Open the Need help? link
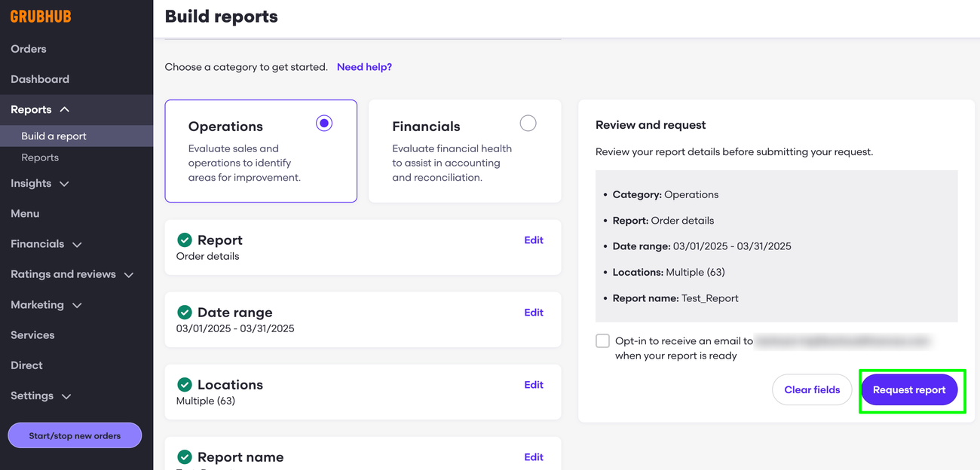The image size is (980, 470). click(364, 67)
